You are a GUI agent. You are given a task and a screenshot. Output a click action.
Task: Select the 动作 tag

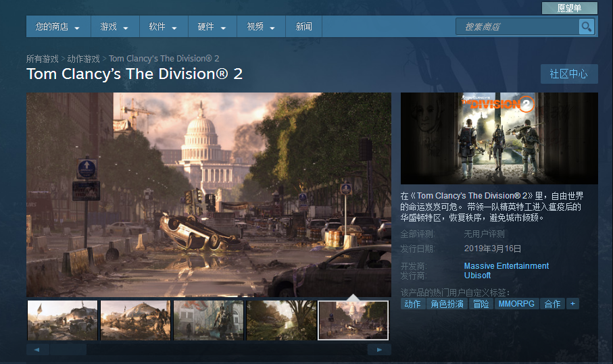click(x=413, y=304)
